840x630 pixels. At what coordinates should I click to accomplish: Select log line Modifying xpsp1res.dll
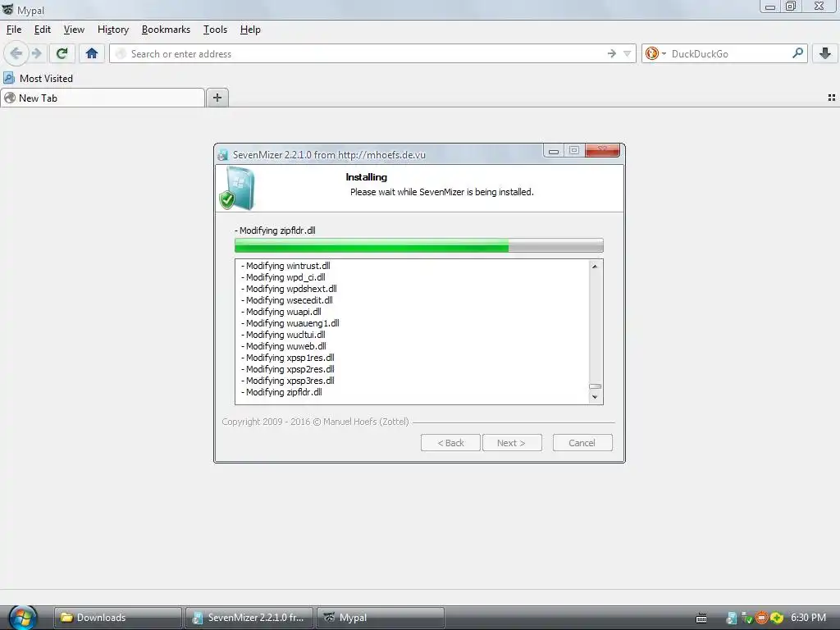(288, 358)
